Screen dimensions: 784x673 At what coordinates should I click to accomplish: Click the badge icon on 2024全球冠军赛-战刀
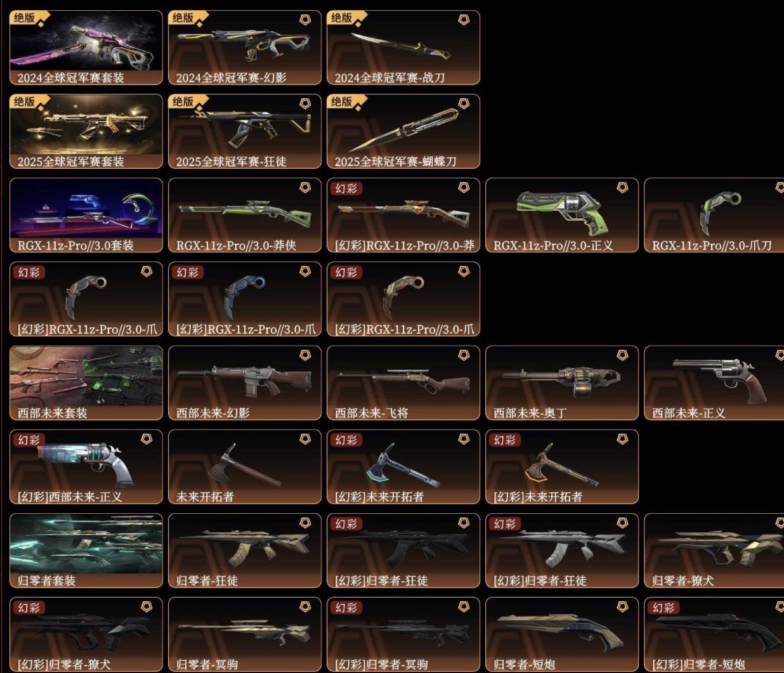click(x=464, y=20)
